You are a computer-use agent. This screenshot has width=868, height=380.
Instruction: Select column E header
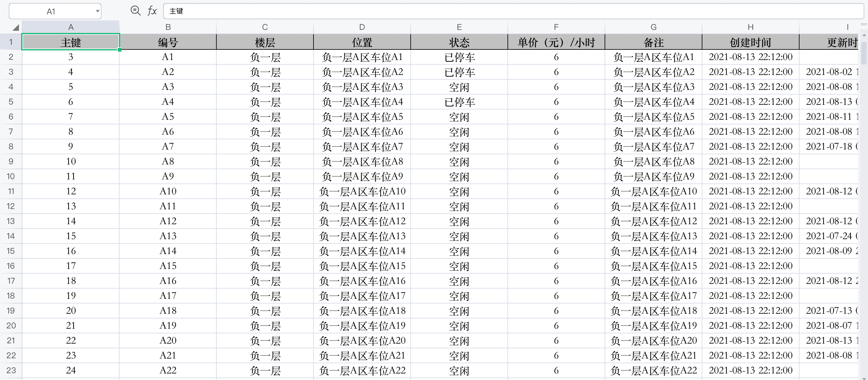pyautogui.click(x=459, y=27)
